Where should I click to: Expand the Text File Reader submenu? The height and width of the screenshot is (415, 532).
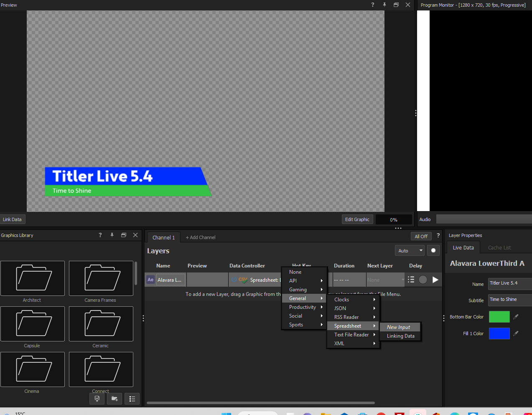point(353,335)
